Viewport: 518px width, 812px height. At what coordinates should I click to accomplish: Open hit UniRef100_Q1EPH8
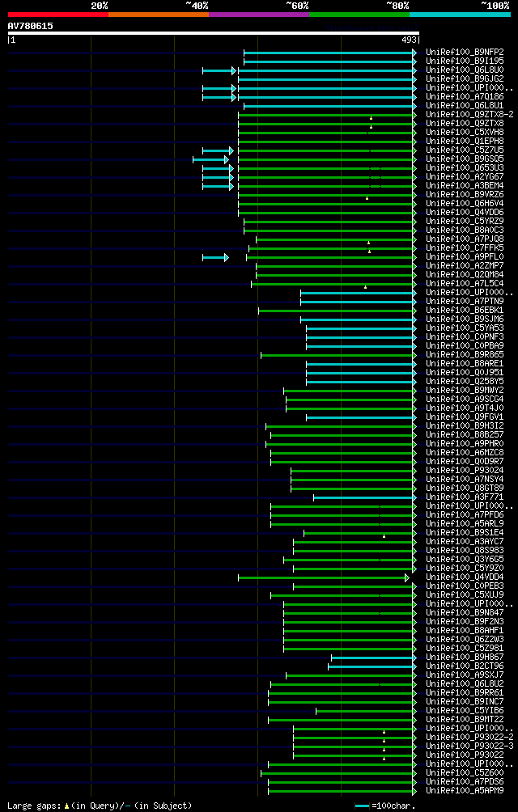click(465, 142)
